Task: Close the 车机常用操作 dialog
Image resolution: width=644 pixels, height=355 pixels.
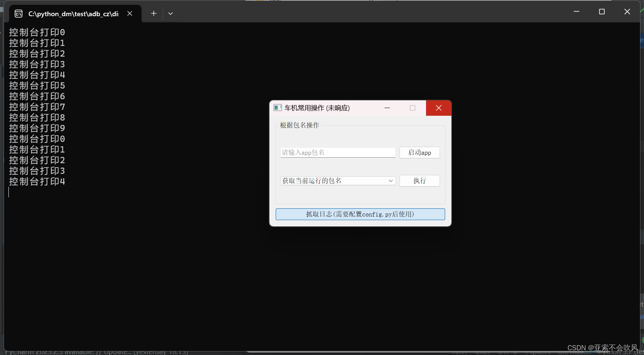Action: tap(439, 108)
